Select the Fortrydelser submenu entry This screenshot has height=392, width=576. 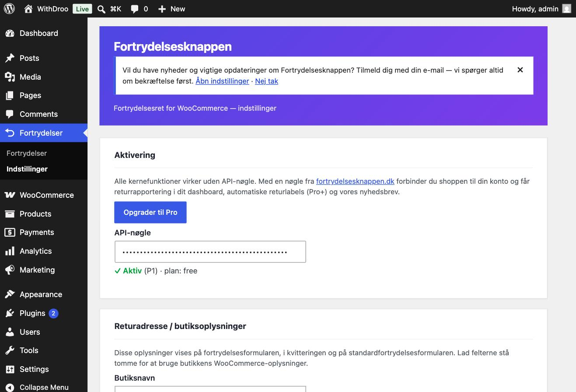(27, 153)
